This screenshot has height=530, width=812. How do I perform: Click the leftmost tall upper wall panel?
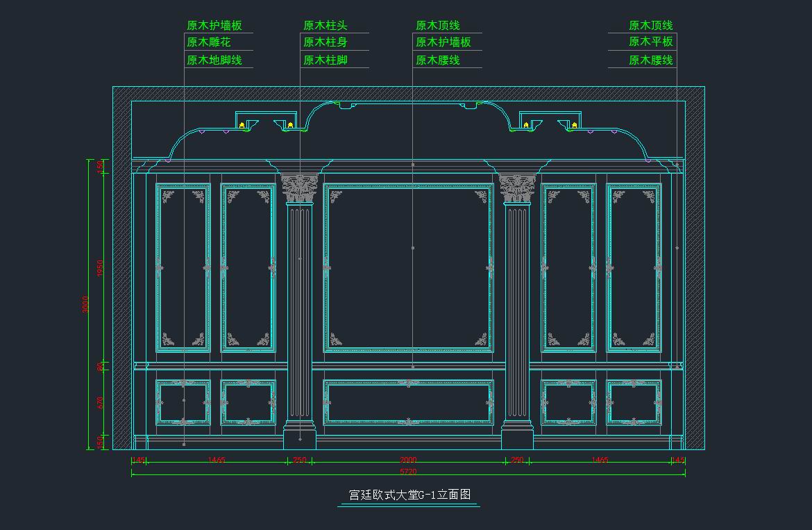(183, 268)
